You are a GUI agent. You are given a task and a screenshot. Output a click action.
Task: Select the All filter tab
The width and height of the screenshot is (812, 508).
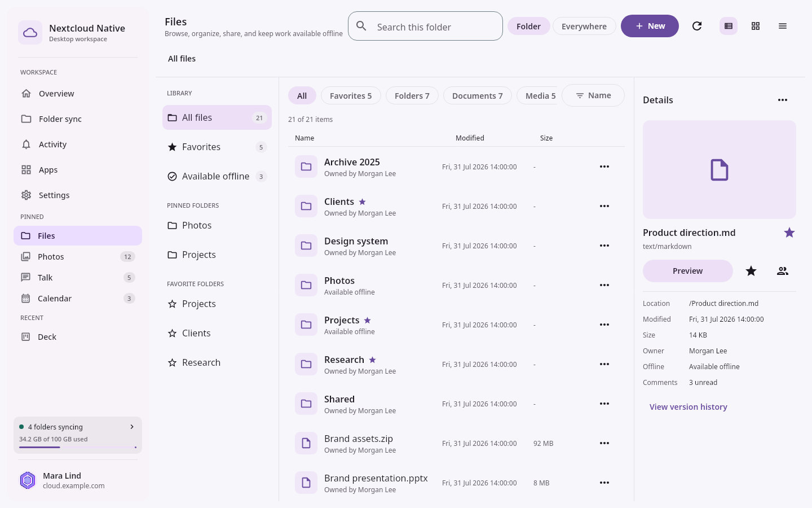302,95
